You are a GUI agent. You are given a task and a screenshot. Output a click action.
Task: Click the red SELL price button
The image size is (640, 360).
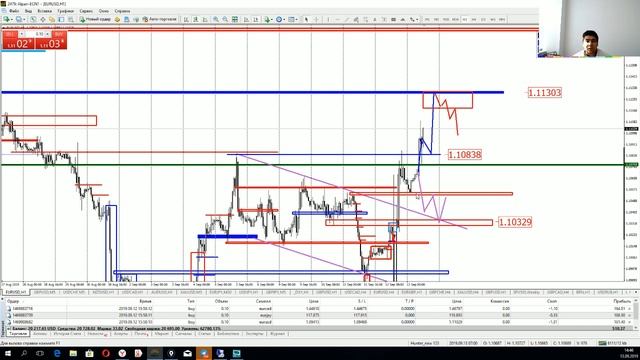point(18,43)
